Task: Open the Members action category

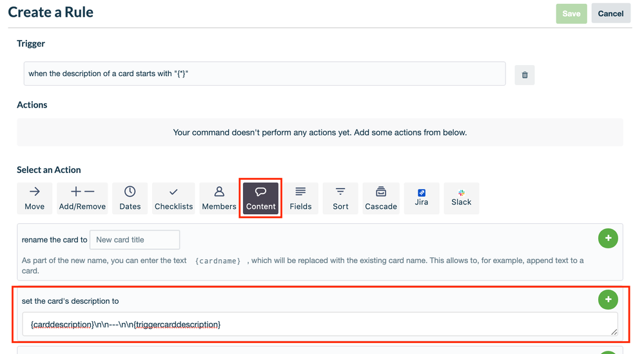Action: [219, 199]
